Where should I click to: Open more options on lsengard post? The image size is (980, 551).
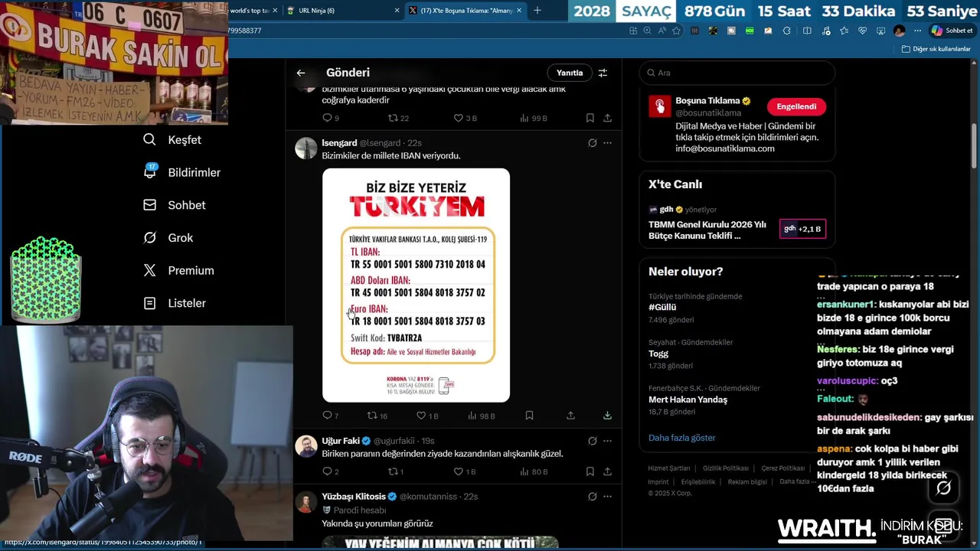click(x=607, y=143)
